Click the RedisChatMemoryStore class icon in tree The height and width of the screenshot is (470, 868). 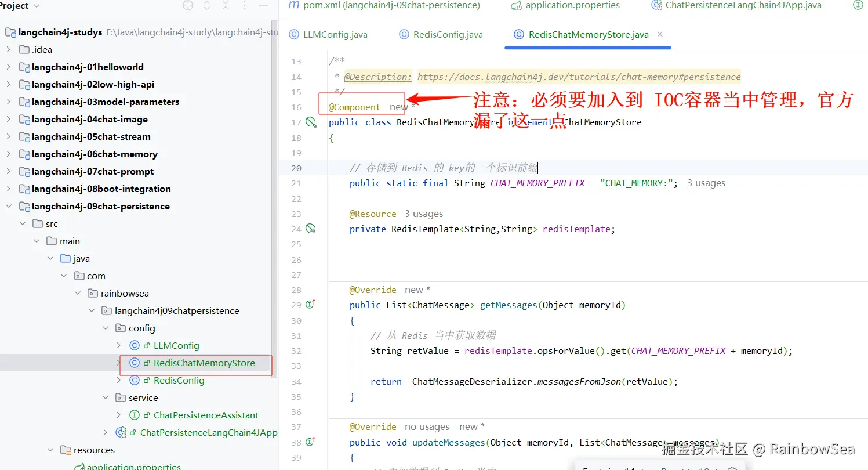pyautogui.click(x=135, y=363)
